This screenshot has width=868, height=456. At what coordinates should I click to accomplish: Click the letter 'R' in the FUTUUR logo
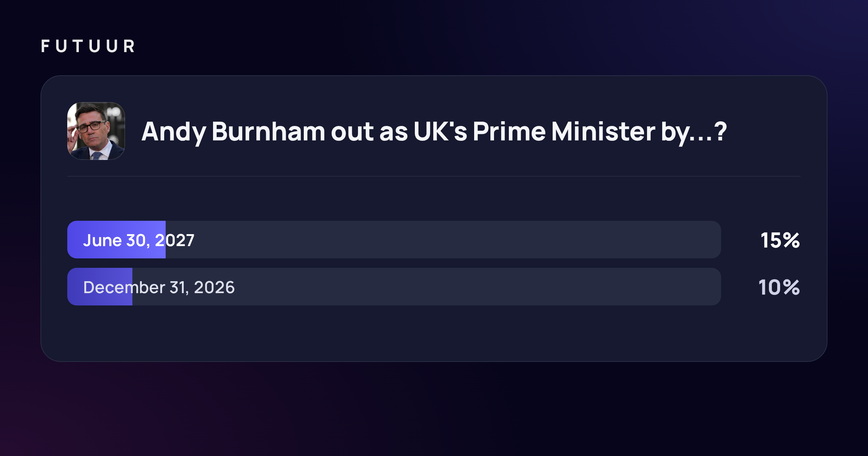pos(129,46)
